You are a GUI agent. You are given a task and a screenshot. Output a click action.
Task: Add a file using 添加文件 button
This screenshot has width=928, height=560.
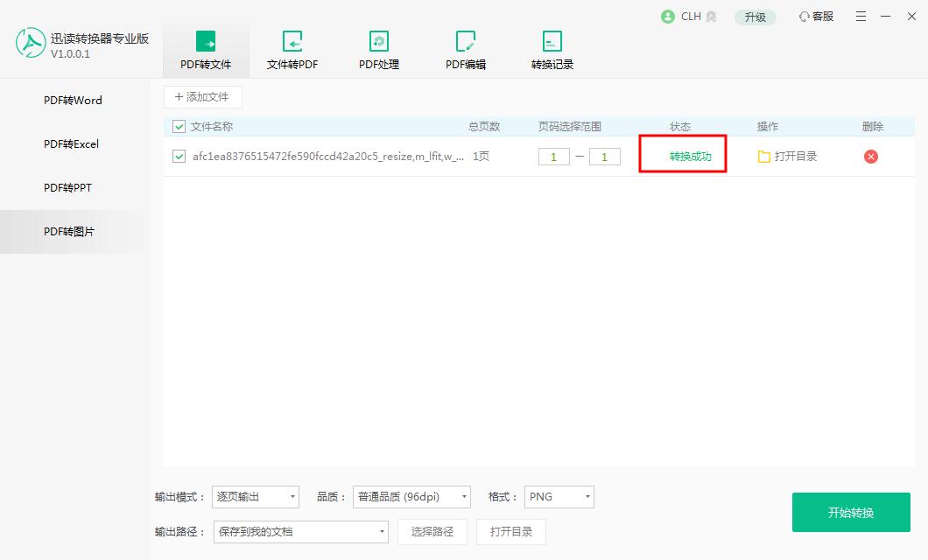coord(202,96)
